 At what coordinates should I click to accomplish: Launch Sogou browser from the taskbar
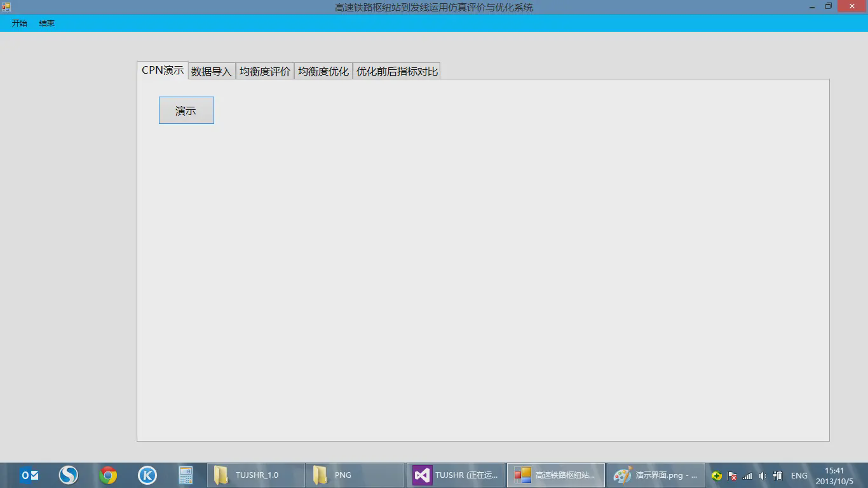[x=69, y=475]
